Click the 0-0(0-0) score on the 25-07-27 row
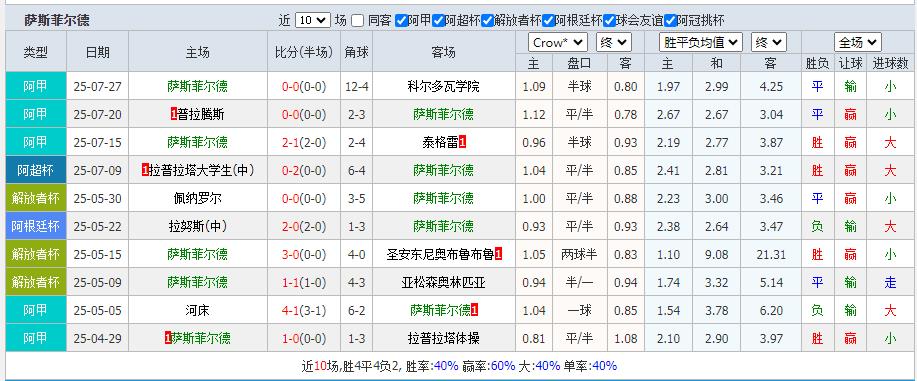 point(304,87)
